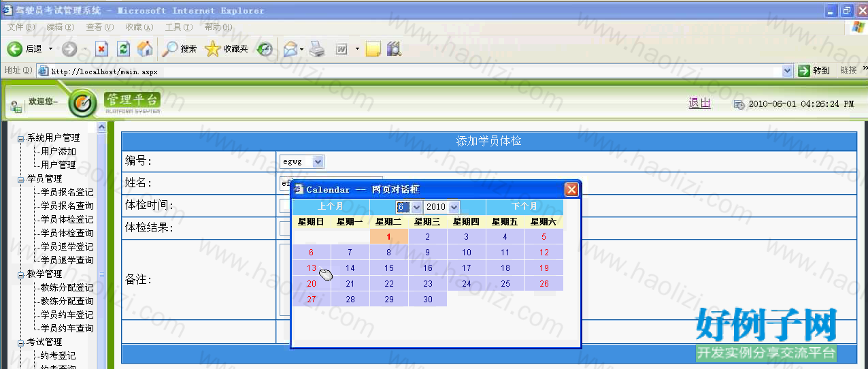The height and width of the screenshot is (369, 868).
Task: Pick June 24 in the calendar
Action: (467, 284)
